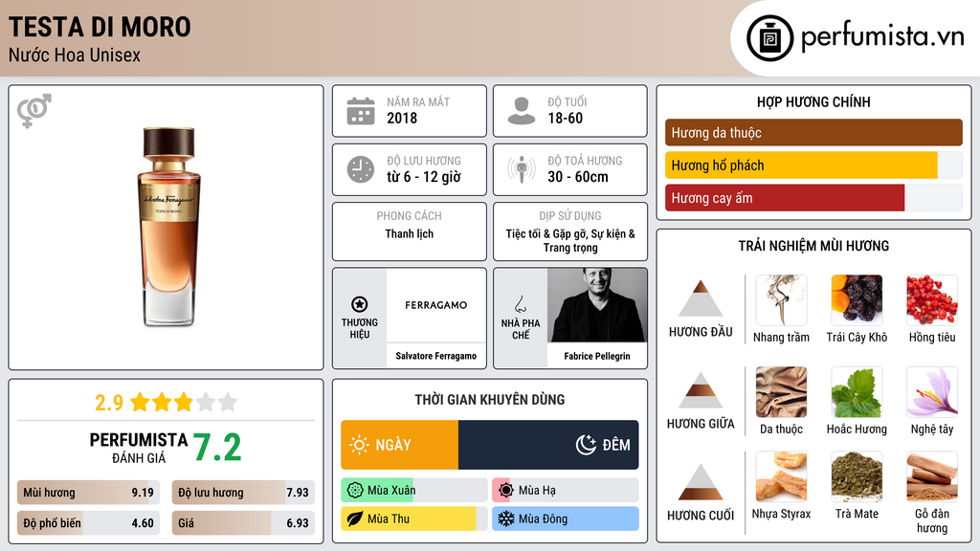Click the FERRAGAMO brand logo
The width and height of the screenshot is (980, 551).
click(435, 305)
